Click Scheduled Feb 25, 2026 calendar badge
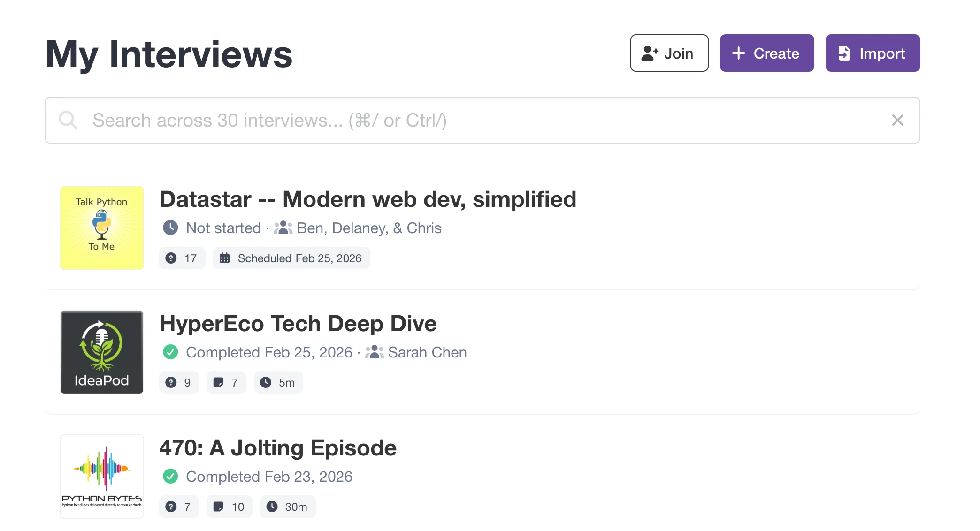Image resolution: width=980 pixels, height=531 pixels. (291, 258)
